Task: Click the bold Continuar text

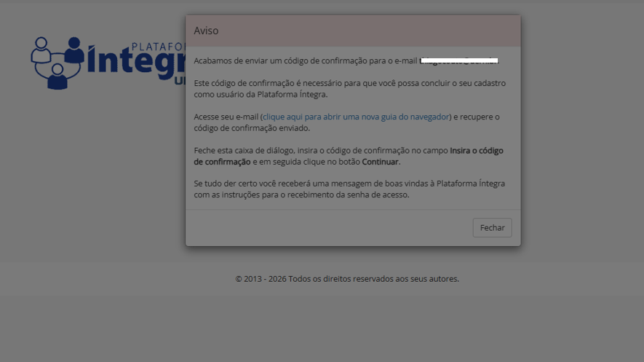Action: pyautogui.click(x=380, y=162)
